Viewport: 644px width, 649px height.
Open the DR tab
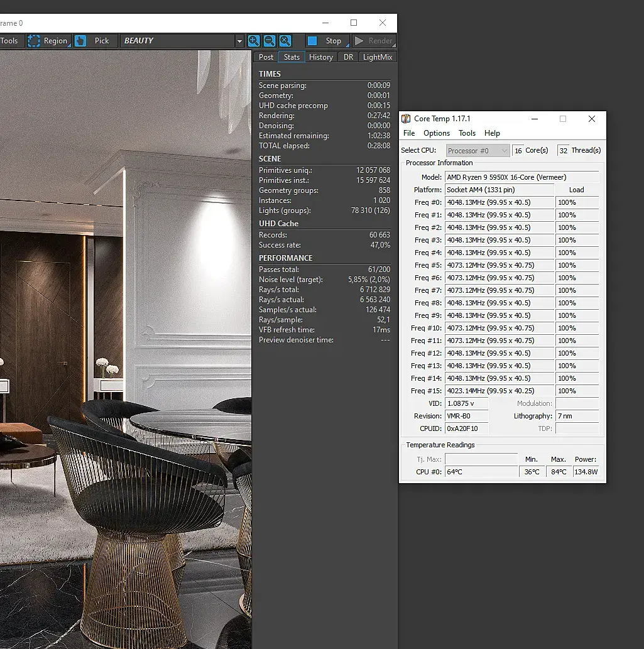coord(348,57)
